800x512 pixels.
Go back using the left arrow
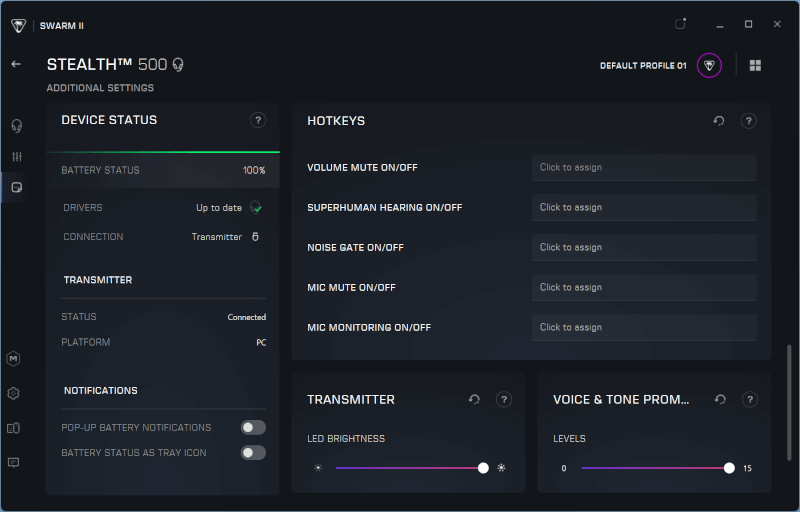[x=16, y=64]
